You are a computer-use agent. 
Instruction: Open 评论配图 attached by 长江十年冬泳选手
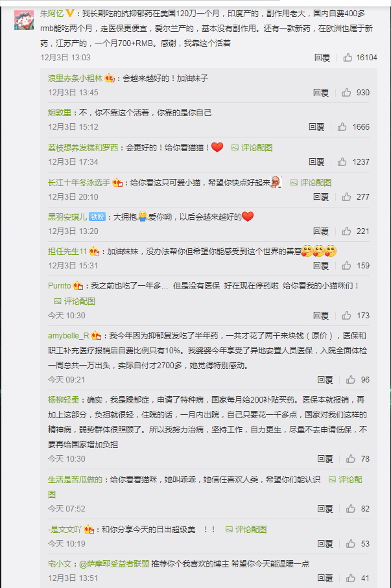[311, 182]
